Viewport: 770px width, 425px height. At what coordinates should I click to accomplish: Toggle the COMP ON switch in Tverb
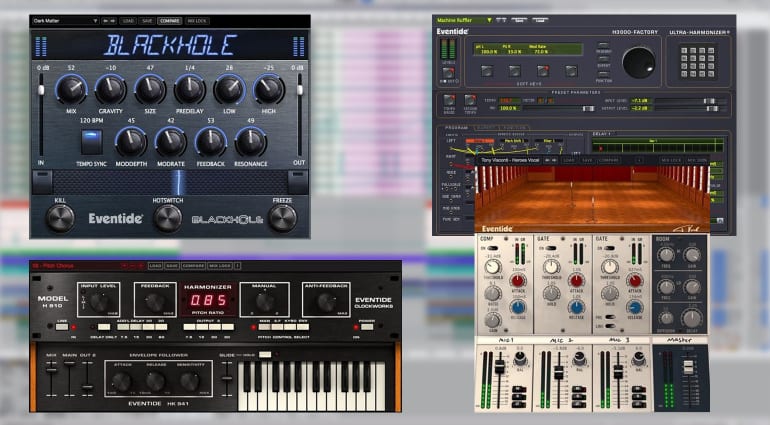[x=491, y=248]
